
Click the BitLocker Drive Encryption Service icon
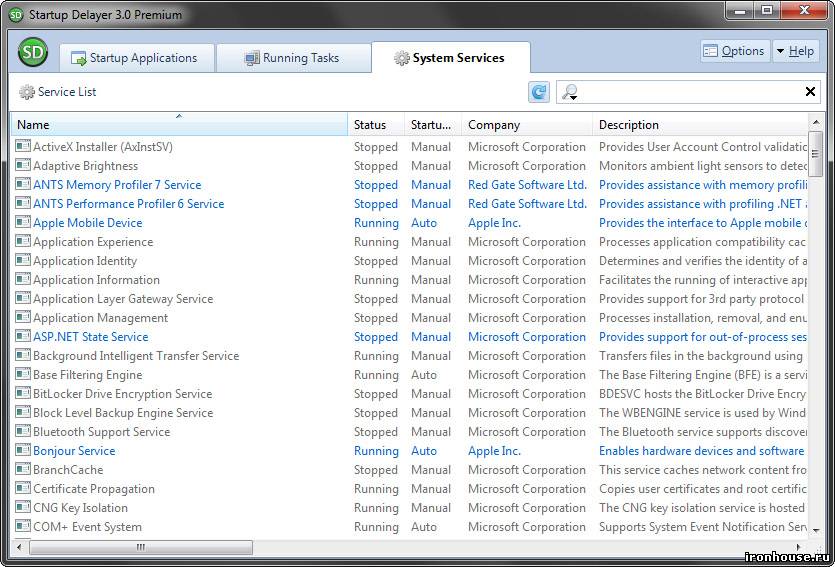(x=23, y=393)
